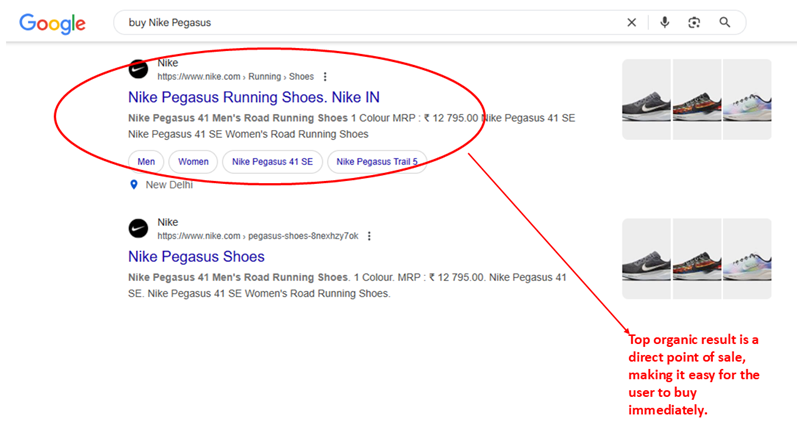Open Nike Pegasus Running Shoes. Nike IN link
797x428 pixels.
[254, 97]
